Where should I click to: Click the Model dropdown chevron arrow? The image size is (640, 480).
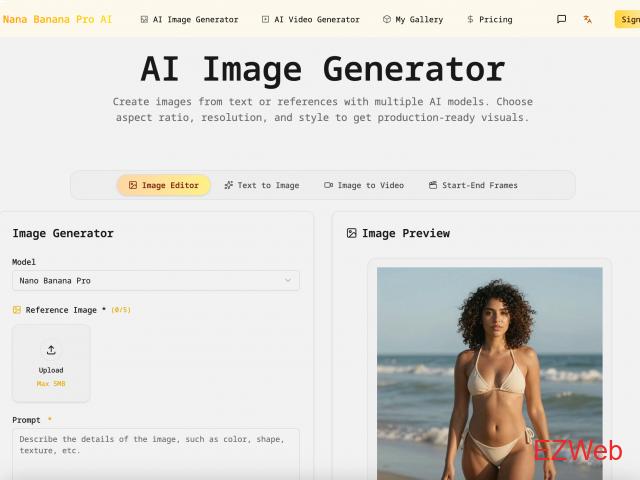(x=288, y=281)
